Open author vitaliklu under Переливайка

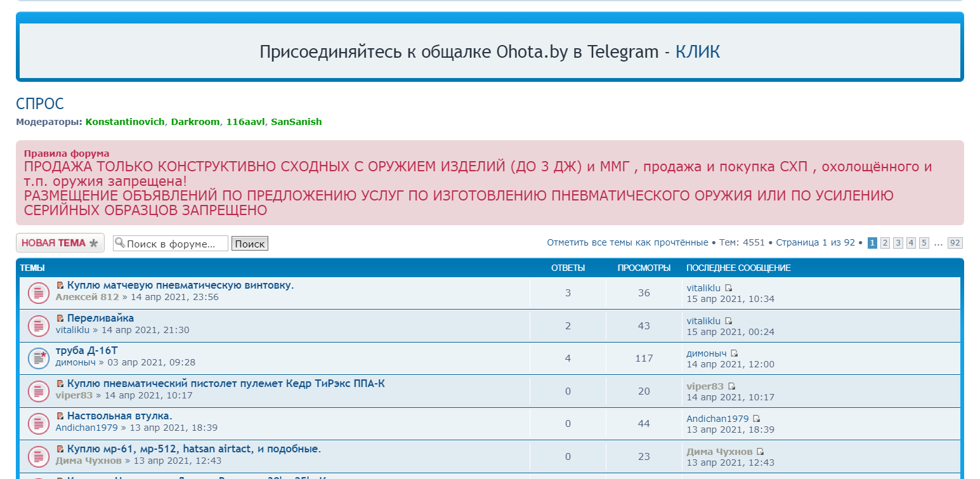point(73,330)
